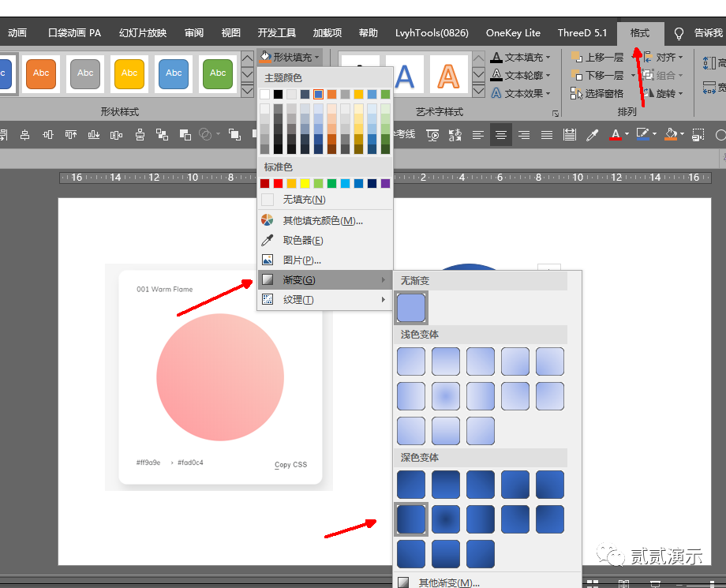Switch to the 动画 tab

[x=17, y=33]
